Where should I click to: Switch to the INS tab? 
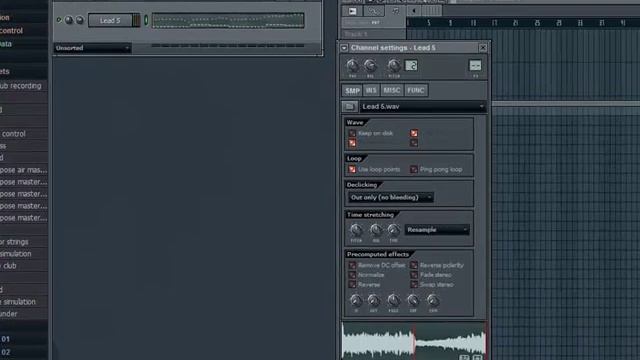371,91
